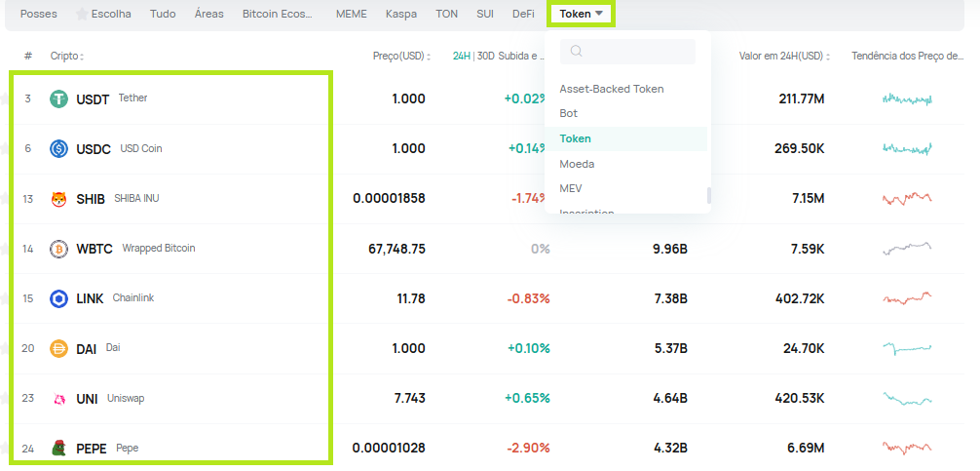Sort by the Cripto column
The image size is (980, 471).
coord(67,57)
